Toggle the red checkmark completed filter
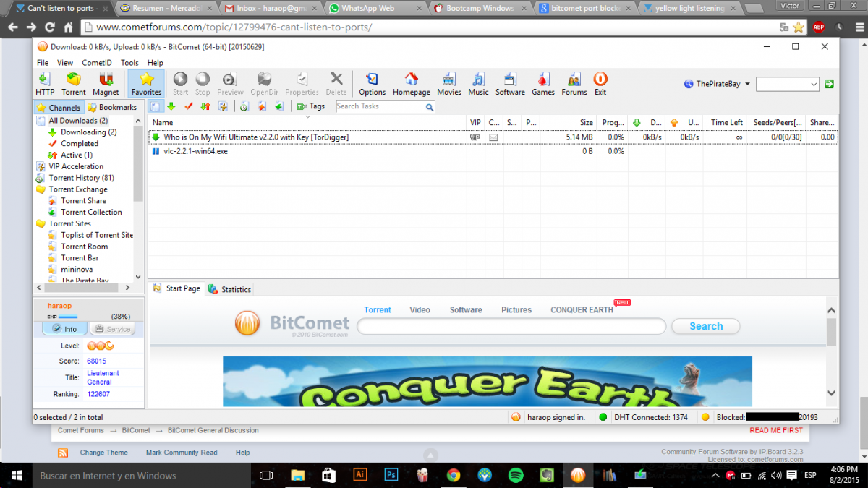Viewport: 868px width, 488px height. [189, 106]
